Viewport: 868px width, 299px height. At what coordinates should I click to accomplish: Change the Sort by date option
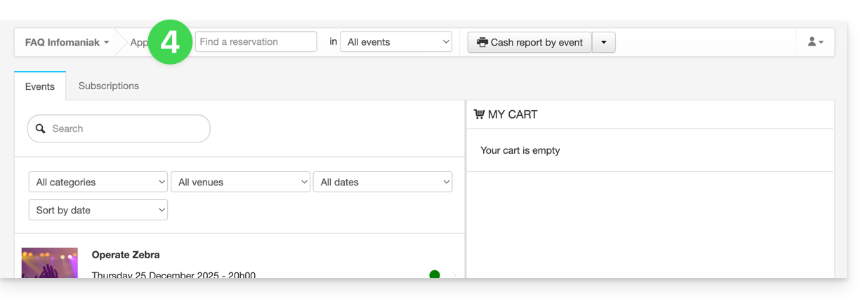pos(98,210)
